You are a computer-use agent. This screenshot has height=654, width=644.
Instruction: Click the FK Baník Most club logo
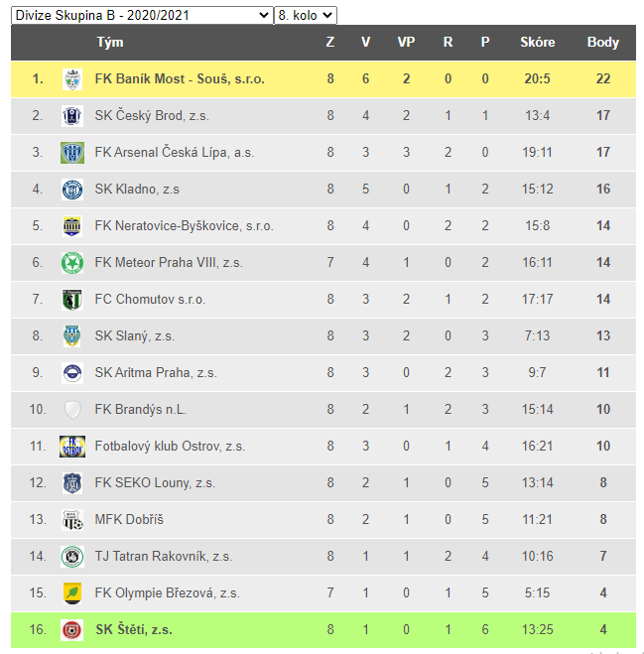(71, 79)
